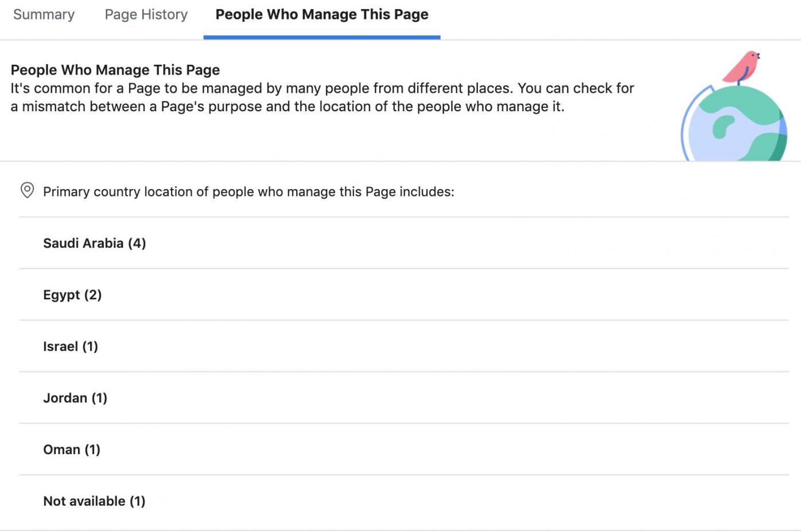Select the Jordan (1) entry

coord(75,398)
